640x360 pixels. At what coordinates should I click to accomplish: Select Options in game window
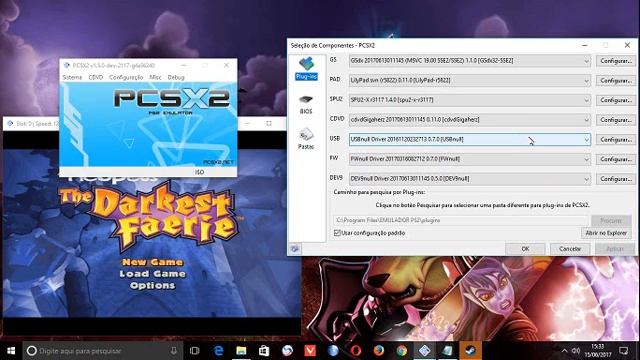[x=153, y=286]
